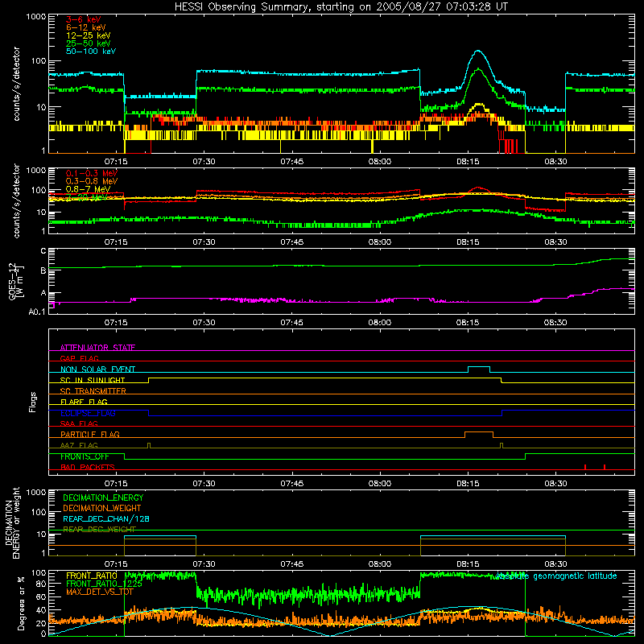Click the FLARE_FLAG label
Viewport: 644px width, 644px height.
(84, 402)
